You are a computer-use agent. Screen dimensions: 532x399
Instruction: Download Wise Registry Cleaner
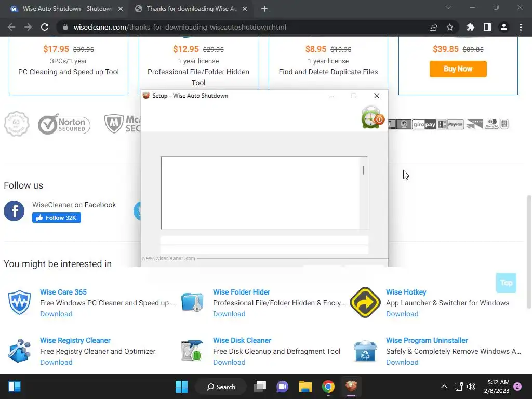pos(56,362)
